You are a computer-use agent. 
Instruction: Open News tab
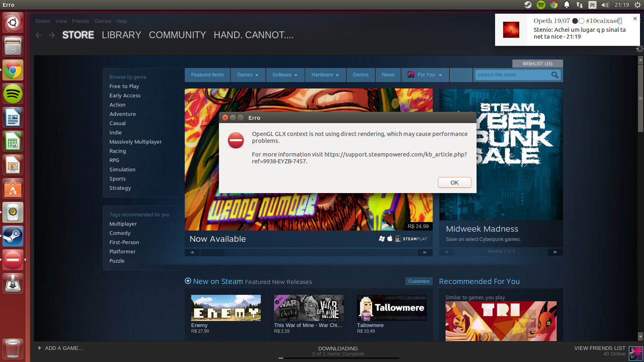[x=388, y=75]
